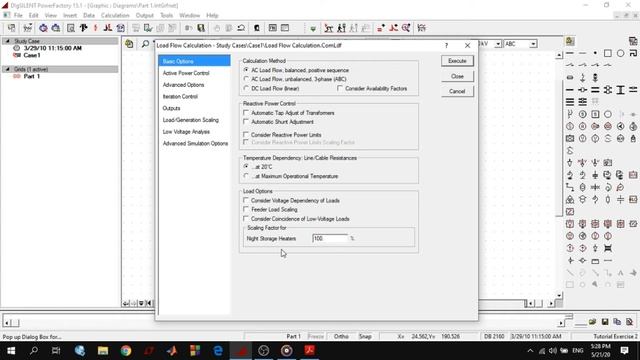Open Task View from the taskbar
Screen dimensions: 640x360
point(56,351)
